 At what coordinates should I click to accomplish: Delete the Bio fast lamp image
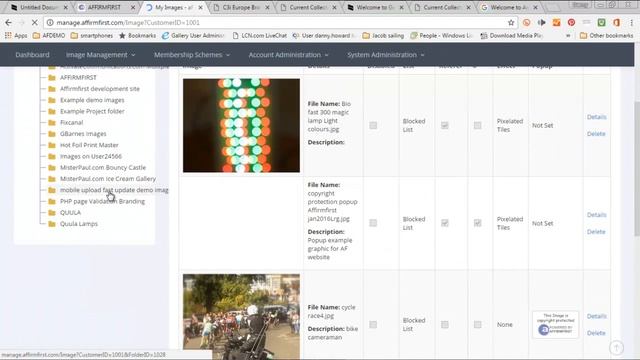pyautogui.click(x=596, y=134)
